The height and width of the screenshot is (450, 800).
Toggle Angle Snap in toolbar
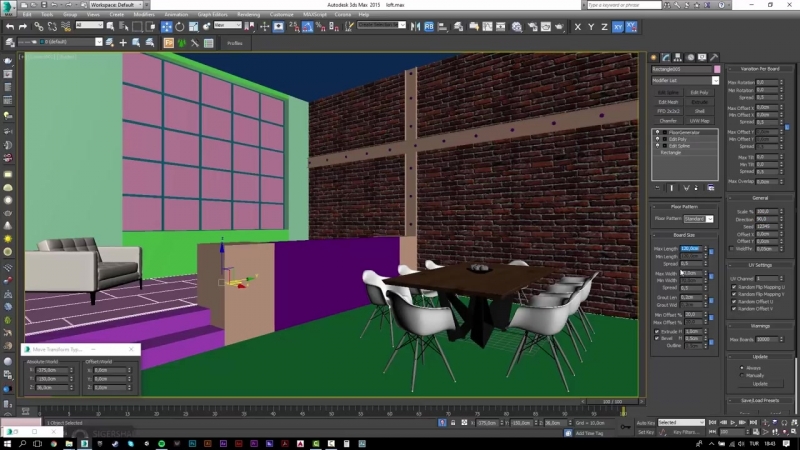307,27
